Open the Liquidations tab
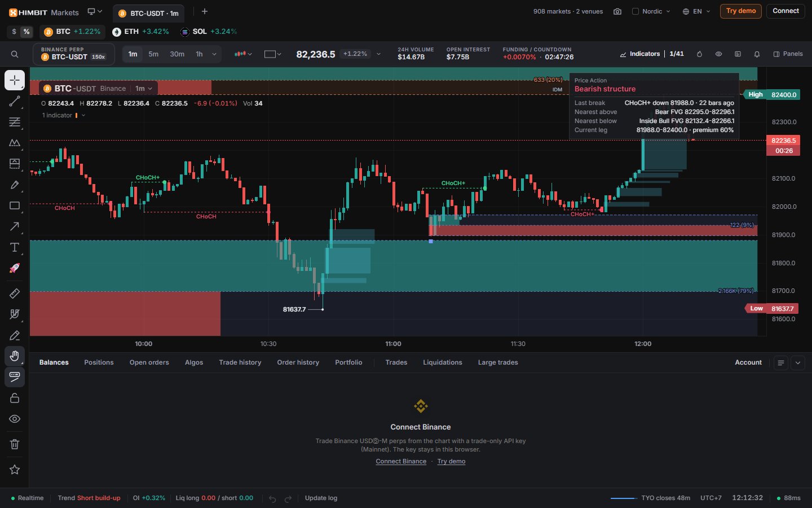 (x=443, y=362)
